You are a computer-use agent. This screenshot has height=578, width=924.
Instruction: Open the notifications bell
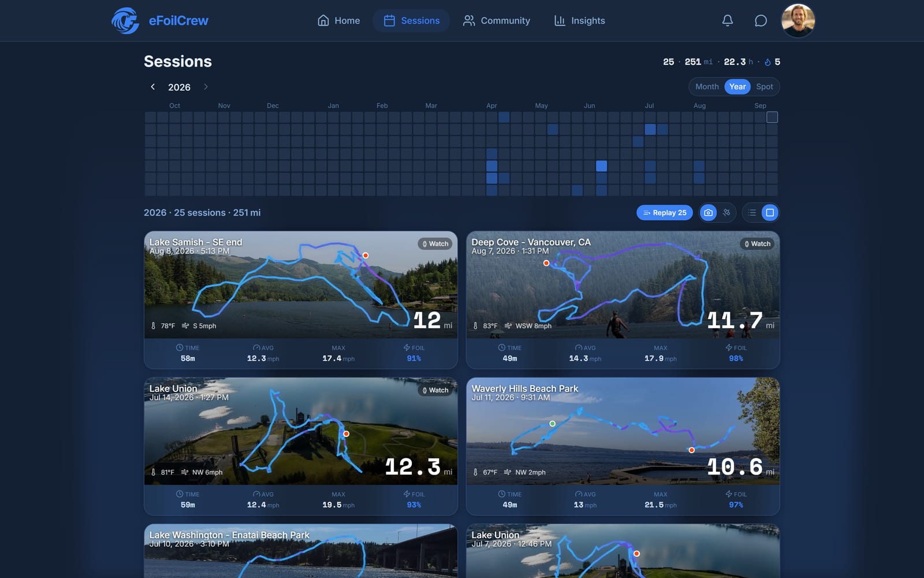[x=728, y=21]
